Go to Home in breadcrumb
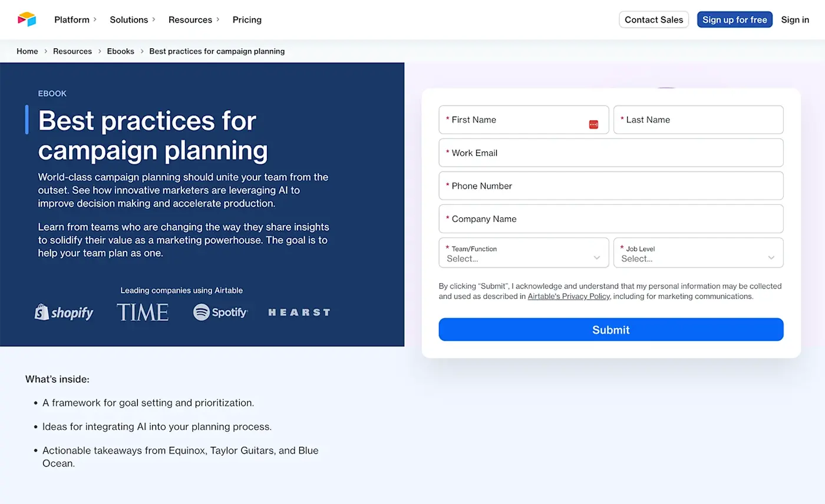825x504 pixels. coord(27,51)
